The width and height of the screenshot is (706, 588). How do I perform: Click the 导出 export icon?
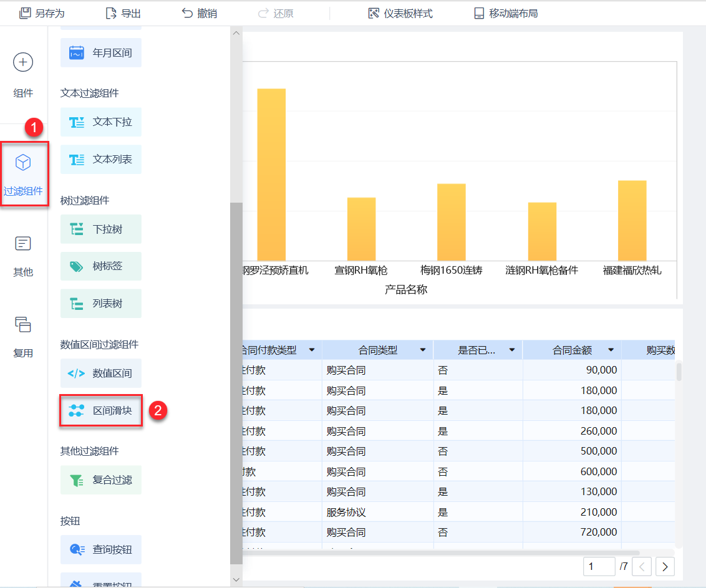[111, 13]
